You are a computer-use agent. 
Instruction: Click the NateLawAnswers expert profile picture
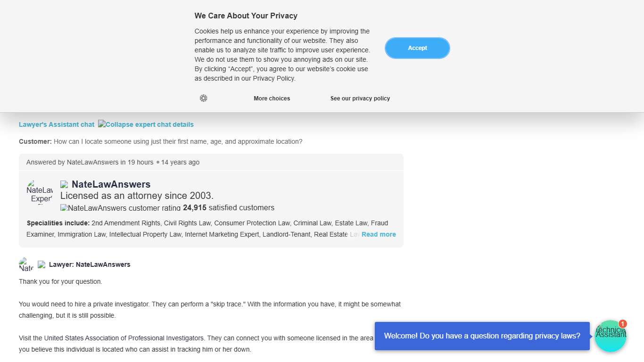point(40,192)
